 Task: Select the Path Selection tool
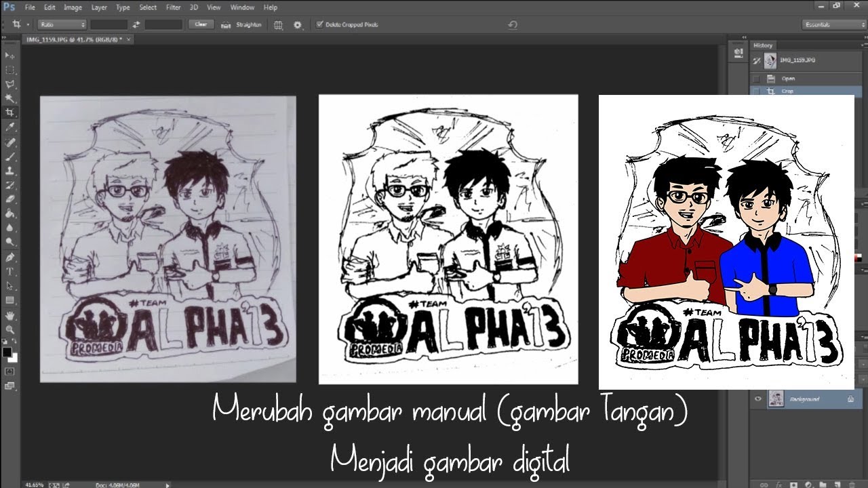click(x=9, y=286)
